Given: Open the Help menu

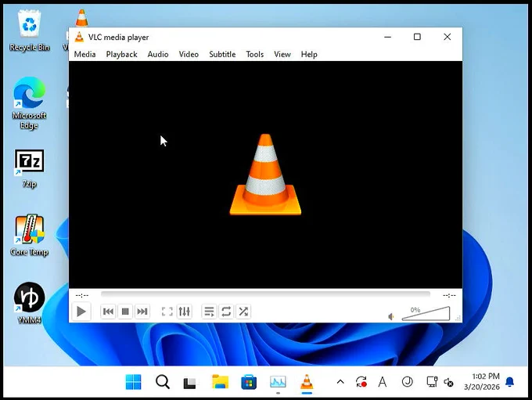Looking at the screenshot, I should click(x=309, y=54).
